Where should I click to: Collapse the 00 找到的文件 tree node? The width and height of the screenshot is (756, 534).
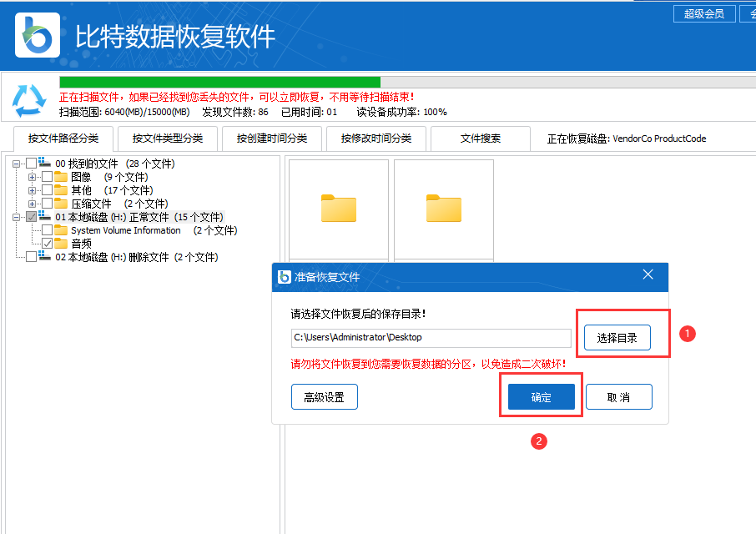coord(17,164)
